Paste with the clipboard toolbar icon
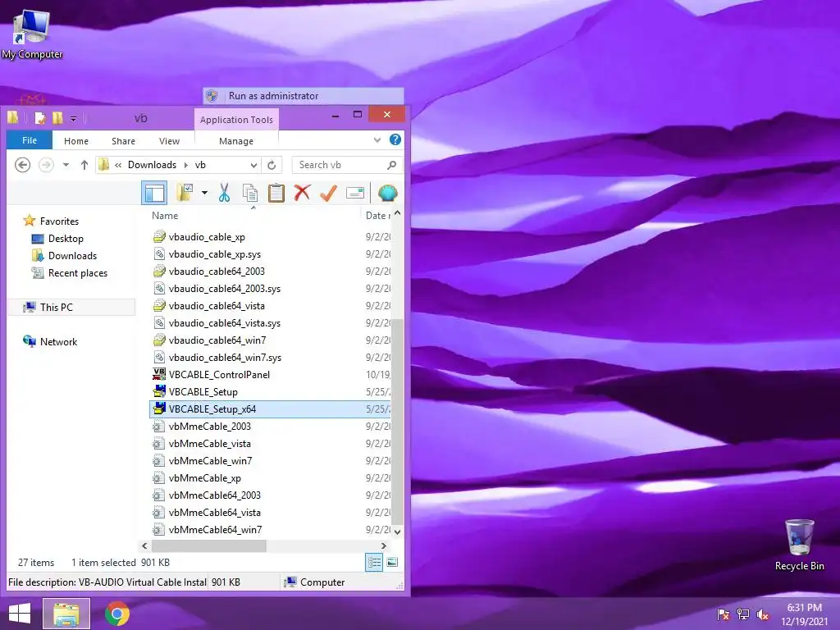840x630 pixels. tap(276, 193)
